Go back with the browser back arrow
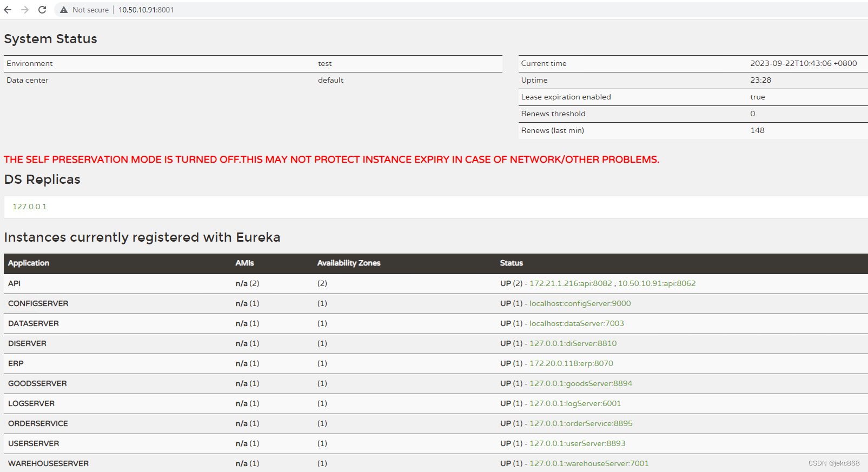The height and width of the screenshot is (472, 868). point(8,10)
